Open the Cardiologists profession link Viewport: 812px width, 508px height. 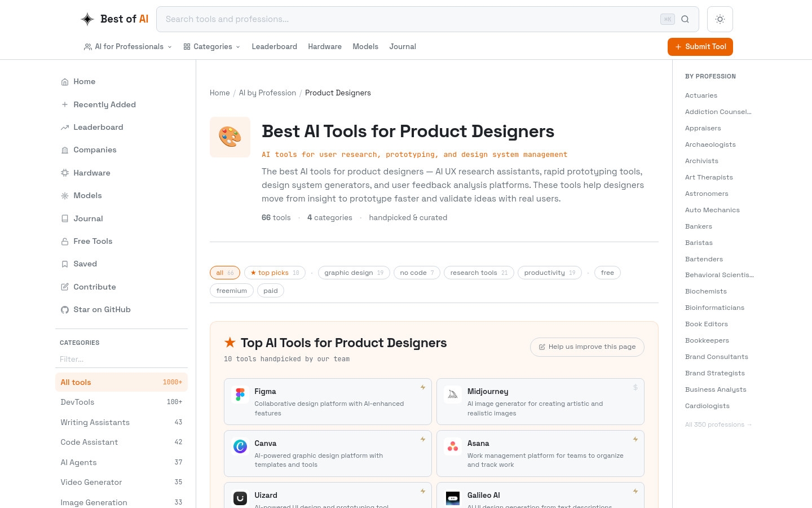coord(707,406)
